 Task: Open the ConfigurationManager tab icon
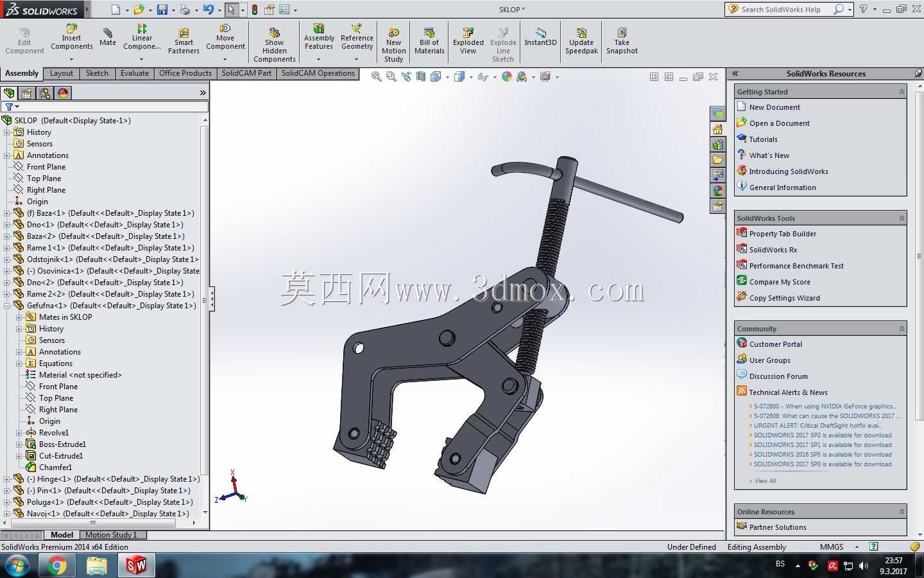pyautogui.click(x=45, y=93)
